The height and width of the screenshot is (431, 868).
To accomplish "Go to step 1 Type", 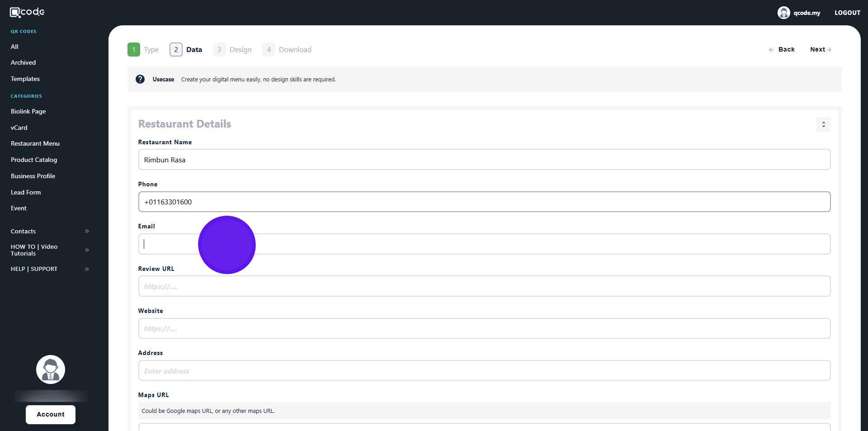I will 143,50.
